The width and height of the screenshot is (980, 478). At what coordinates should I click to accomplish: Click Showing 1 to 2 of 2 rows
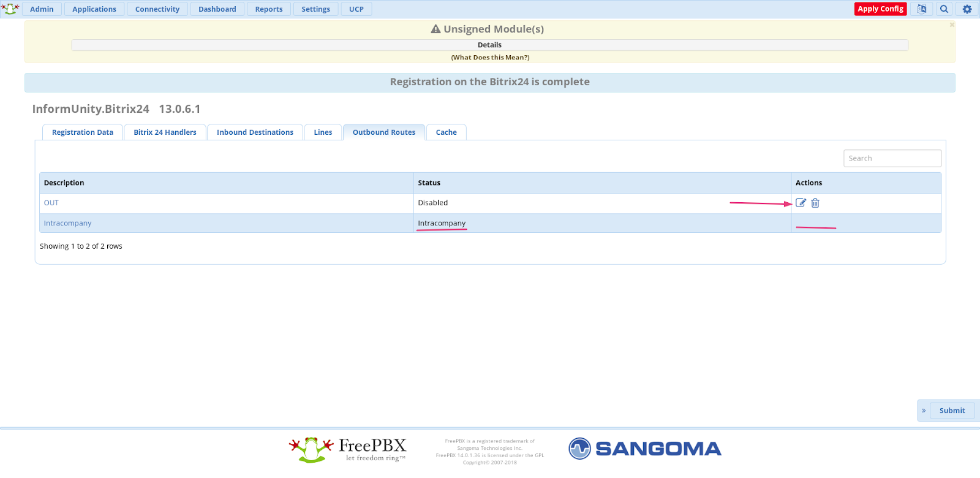click(x=81, y=246)
